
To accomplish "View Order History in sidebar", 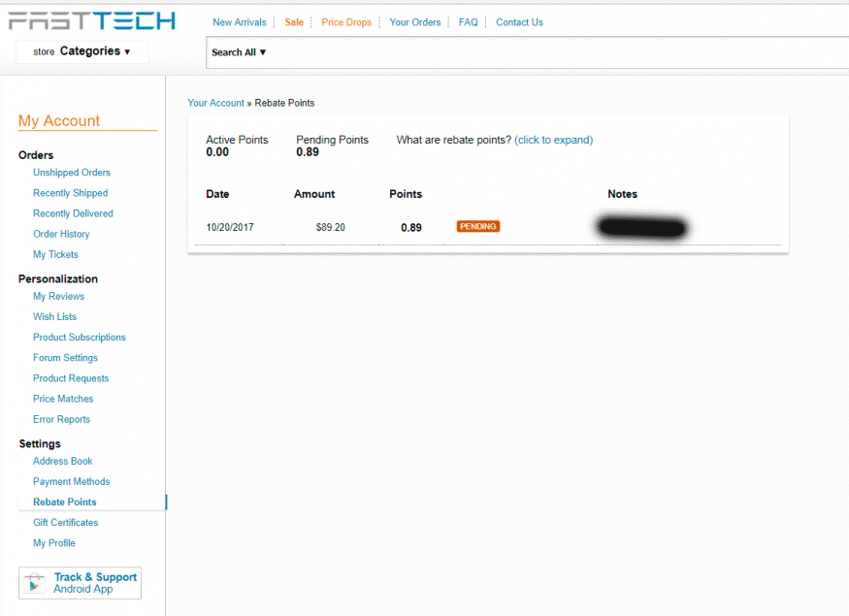I will click(x=61, y=234).
